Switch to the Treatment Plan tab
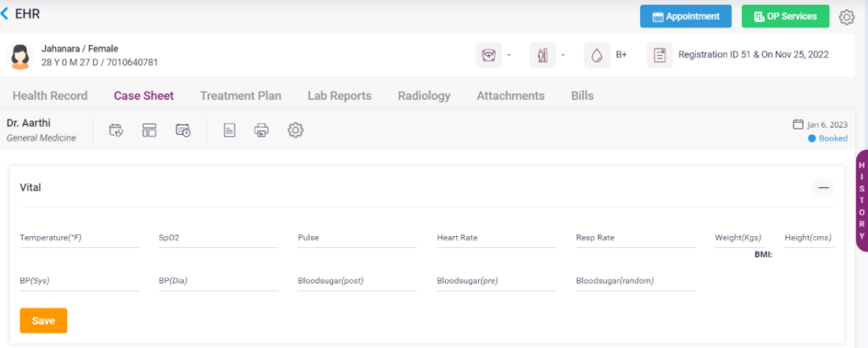Viewport: 868px width, 348px height. (x=240, y=96)
